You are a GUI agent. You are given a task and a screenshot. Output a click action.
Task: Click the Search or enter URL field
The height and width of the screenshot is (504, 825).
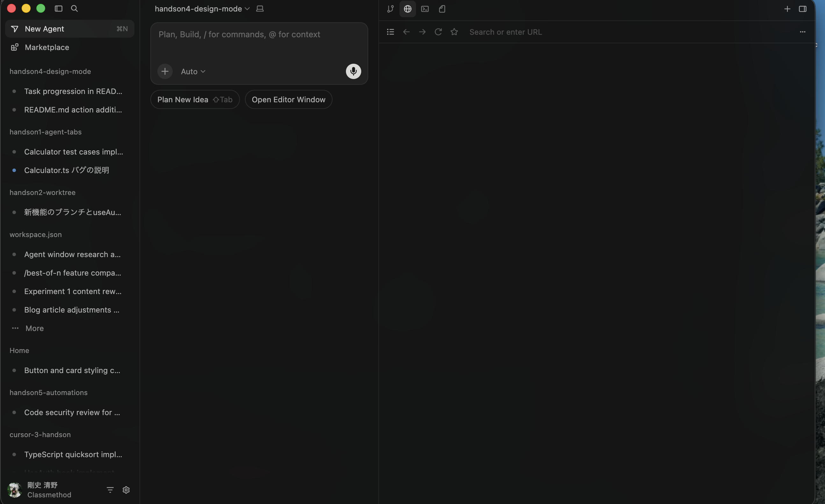click(x=506, y=32)
